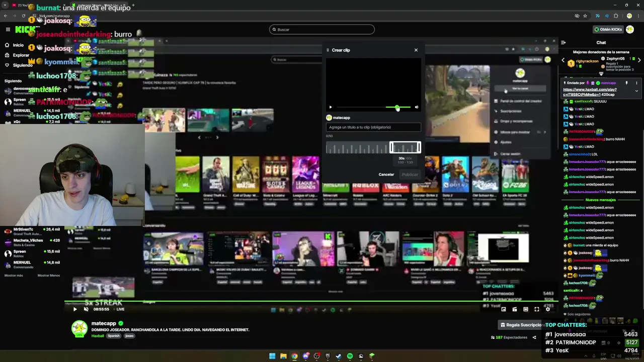Open Chrome tab search dropdown
644x362 pixels.
5,5
